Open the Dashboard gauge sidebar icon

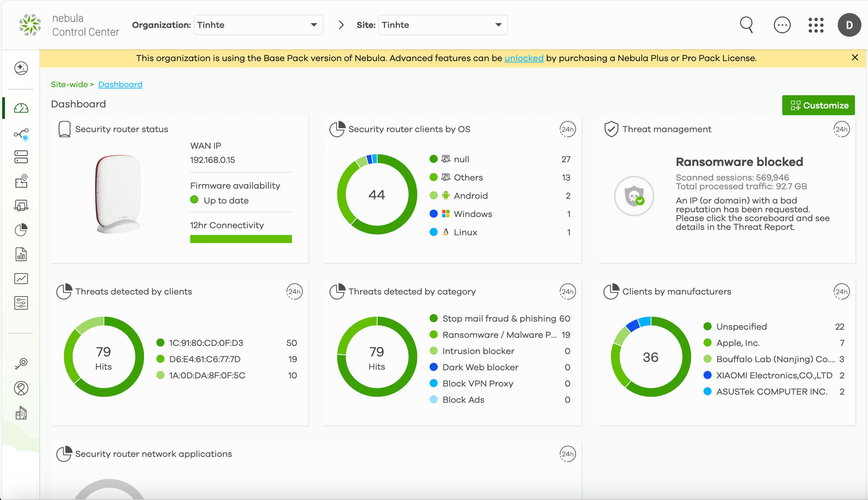point(21,109)
